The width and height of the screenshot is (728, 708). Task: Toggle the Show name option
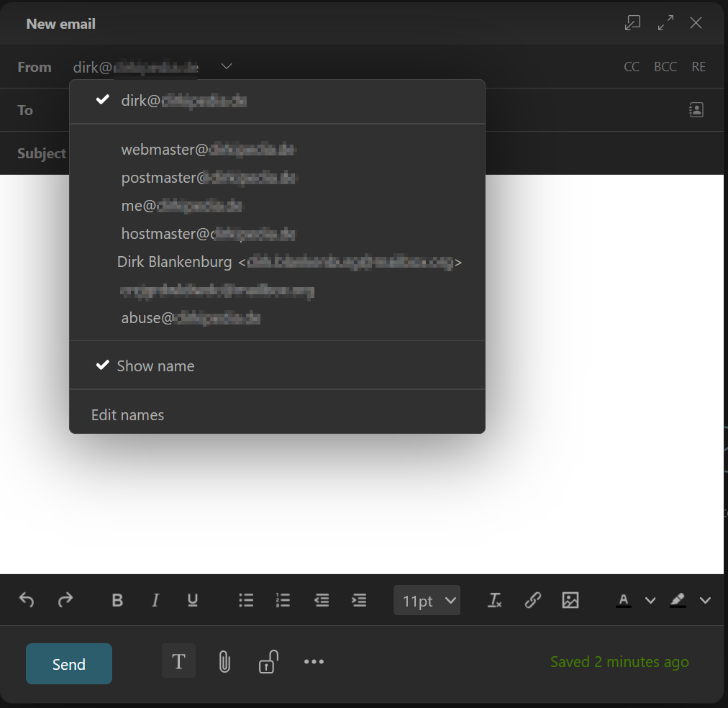155,366
